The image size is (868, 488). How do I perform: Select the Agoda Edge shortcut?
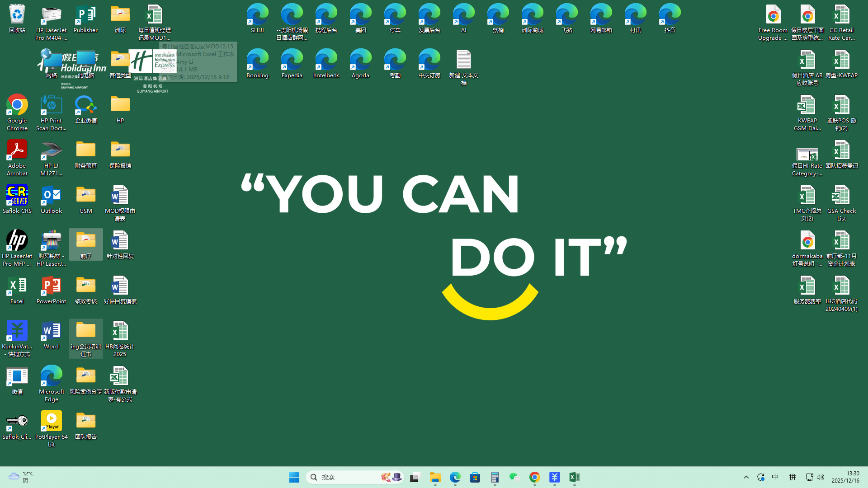[360, 61]
